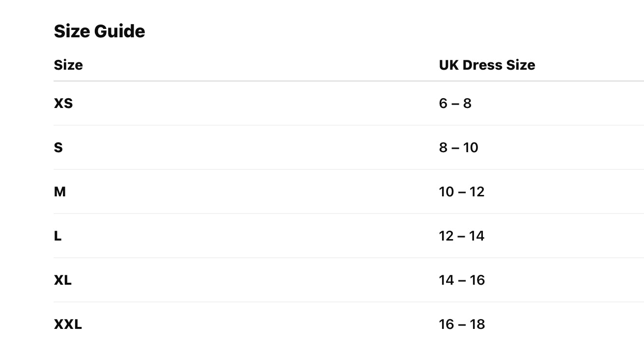Select the XL size label
The width and height of the screenshot is (644, 351).
[x=63, y=280]
